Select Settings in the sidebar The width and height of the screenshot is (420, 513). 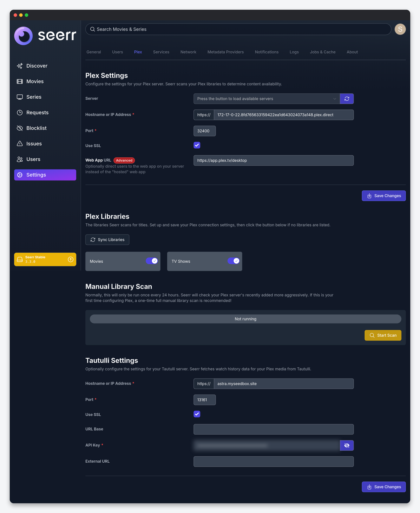pyautogui.click(x=45, y=175)
